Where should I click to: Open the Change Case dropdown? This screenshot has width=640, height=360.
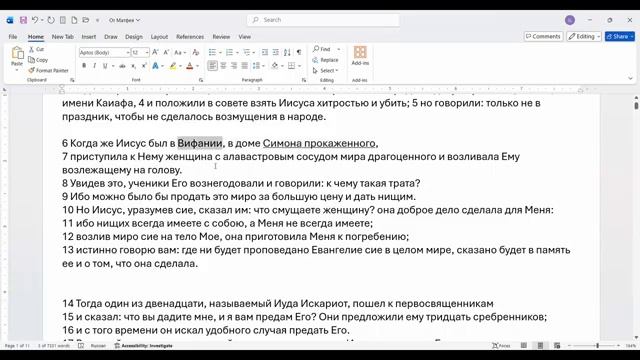[x=180, y=52]
